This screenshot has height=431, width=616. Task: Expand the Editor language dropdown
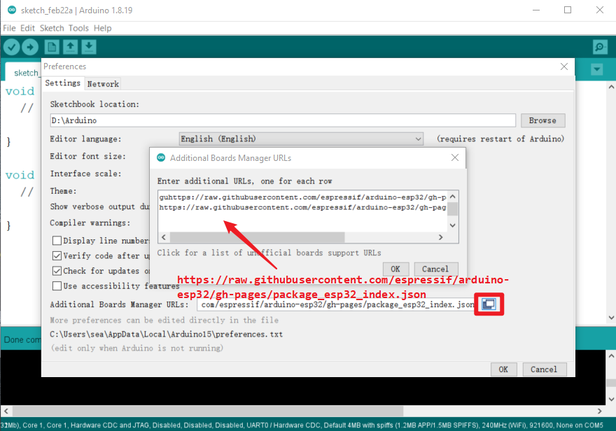pos(300,139)
